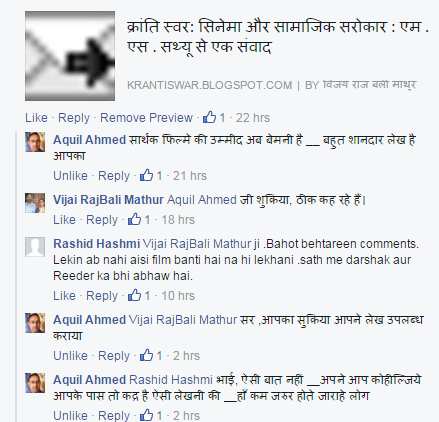Reply to the top link comment
439x422 pixels.
coord(74,118)
